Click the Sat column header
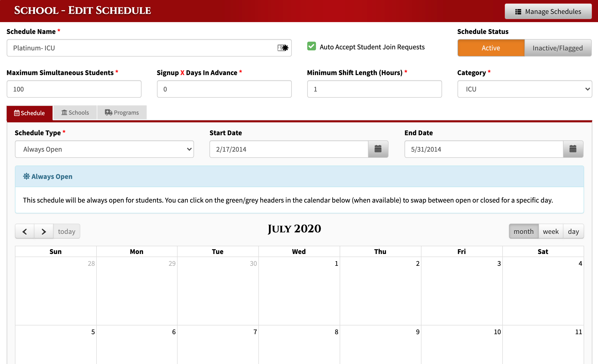598x364 pixels. [x=543, y=251]
